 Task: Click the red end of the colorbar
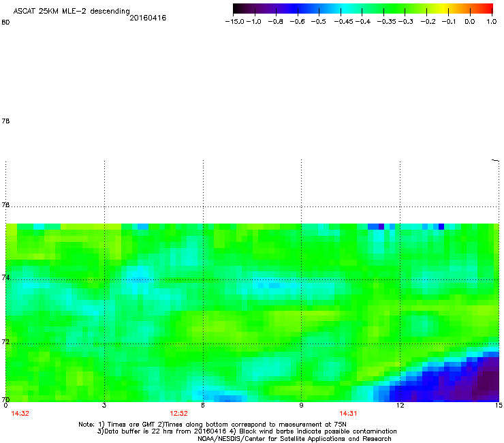click(x=488, y=9)
